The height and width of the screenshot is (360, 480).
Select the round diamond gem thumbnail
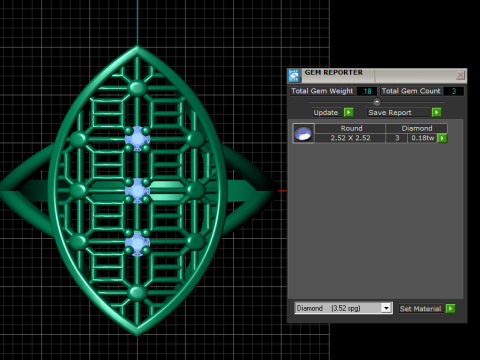[303, 133]
